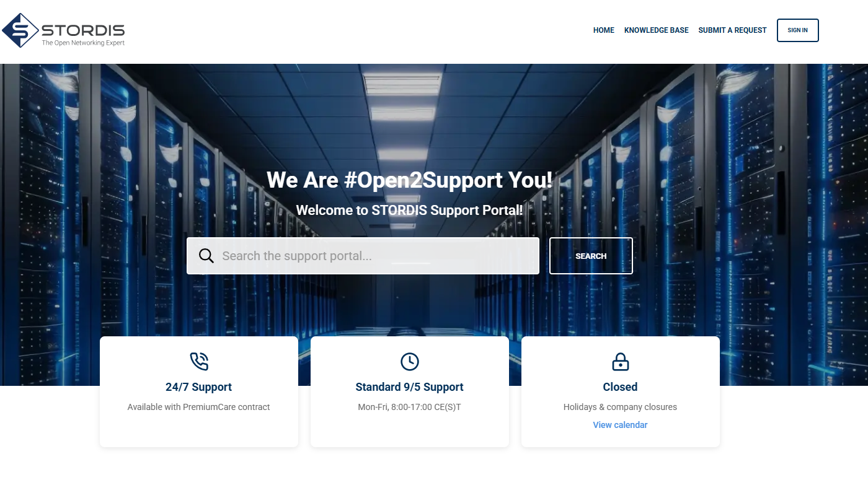Viewport: 868px width, 480px height.
Task: Click the magnifying glass search icon
Action: pos(206,256)
